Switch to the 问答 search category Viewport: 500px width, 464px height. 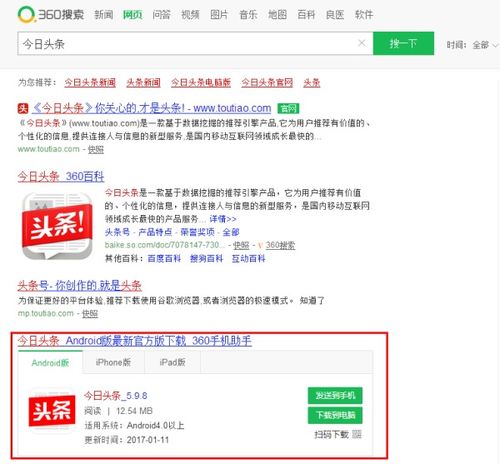[x=161, y=15]
